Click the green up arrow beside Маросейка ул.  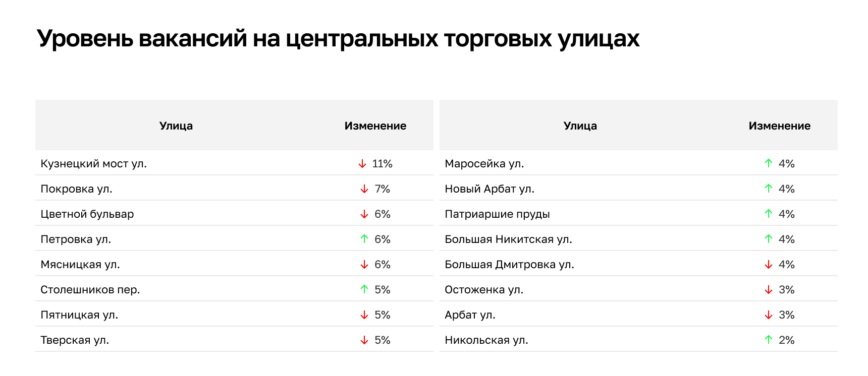coord(769,163)
